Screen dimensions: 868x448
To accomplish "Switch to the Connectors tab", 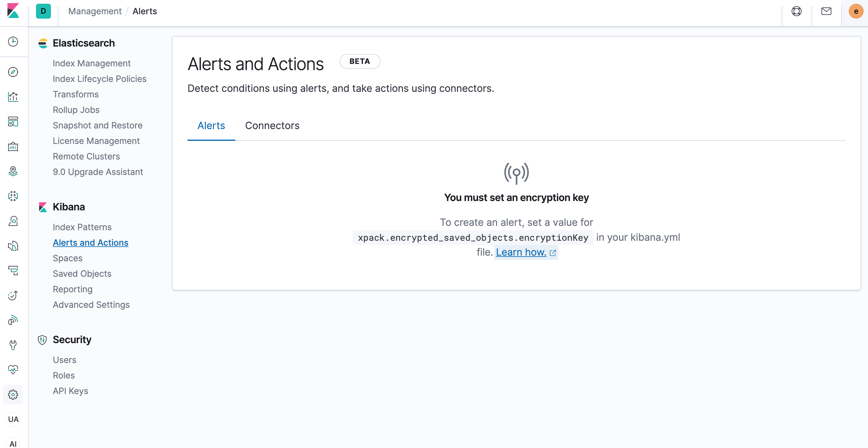I will 272,126.
